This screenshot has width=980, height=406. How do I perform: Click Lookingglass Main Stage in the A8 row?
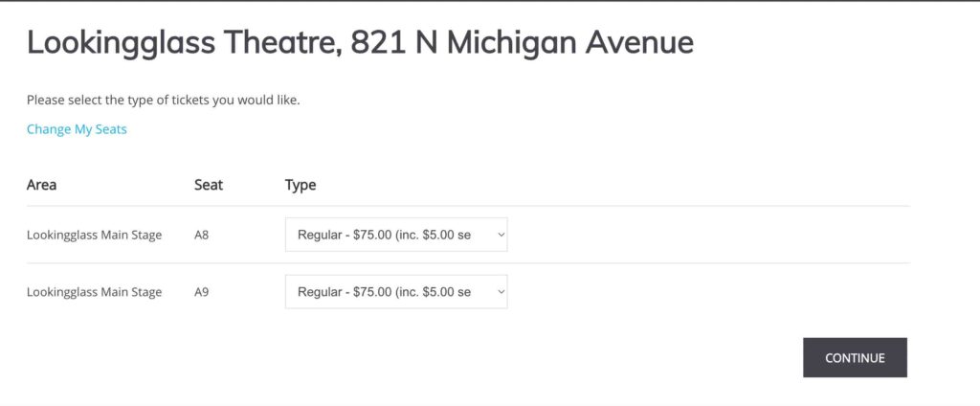pyautogui.click(x=95, y=236)
